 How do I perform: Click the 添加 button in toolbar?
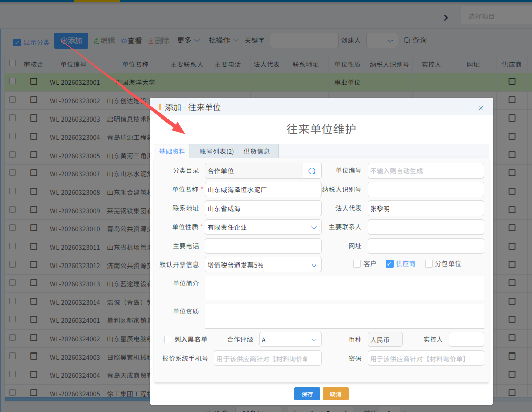[71, 41]
